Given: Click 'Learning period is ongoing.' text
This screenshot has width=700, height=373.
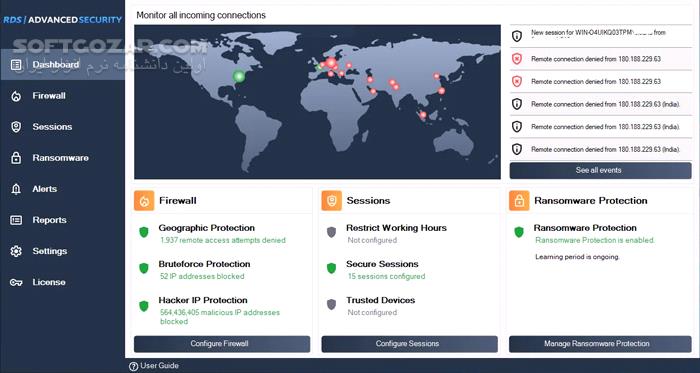Looking at the screenshot, I should pos(577,257).
